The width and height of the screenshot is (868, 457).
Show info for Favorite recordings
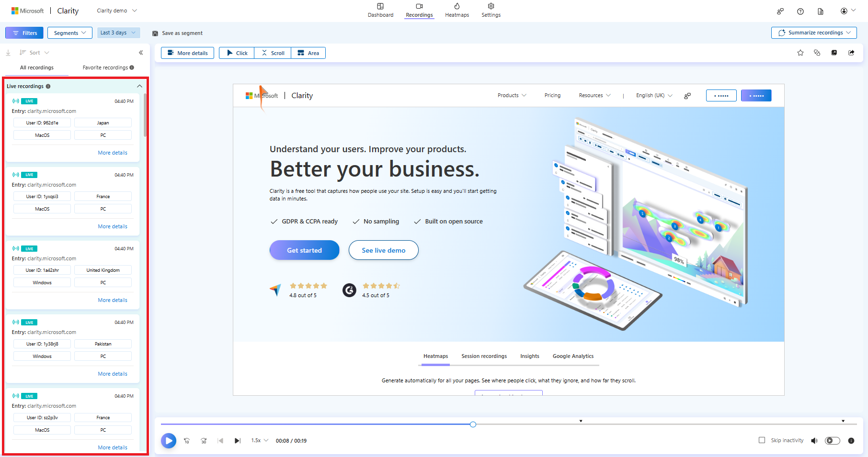(x=132, y=67)
